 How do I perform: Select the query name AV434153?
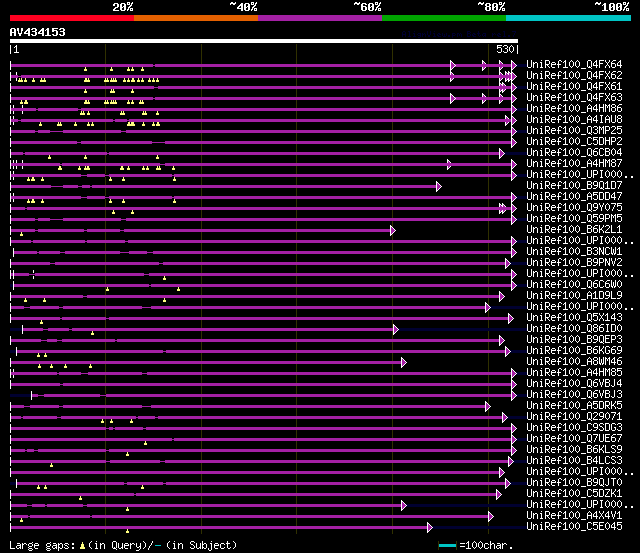click(x=38, y=32)
